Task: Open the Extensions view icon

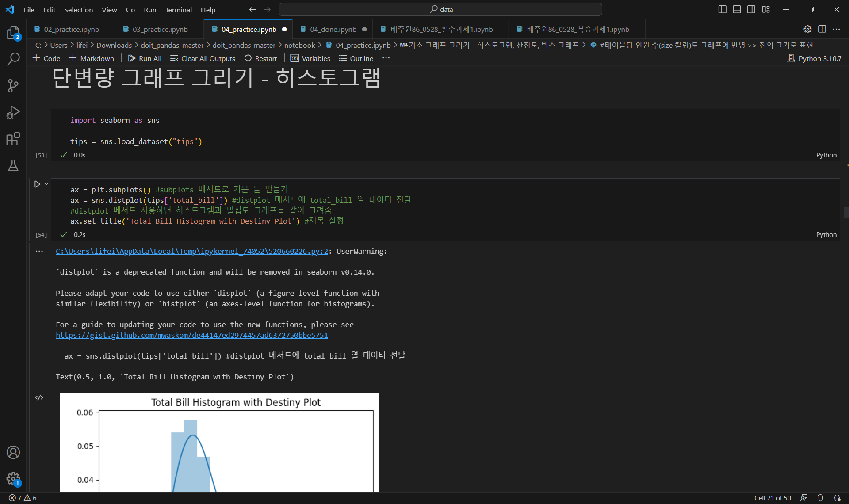Action: click(x=13, y=139)
